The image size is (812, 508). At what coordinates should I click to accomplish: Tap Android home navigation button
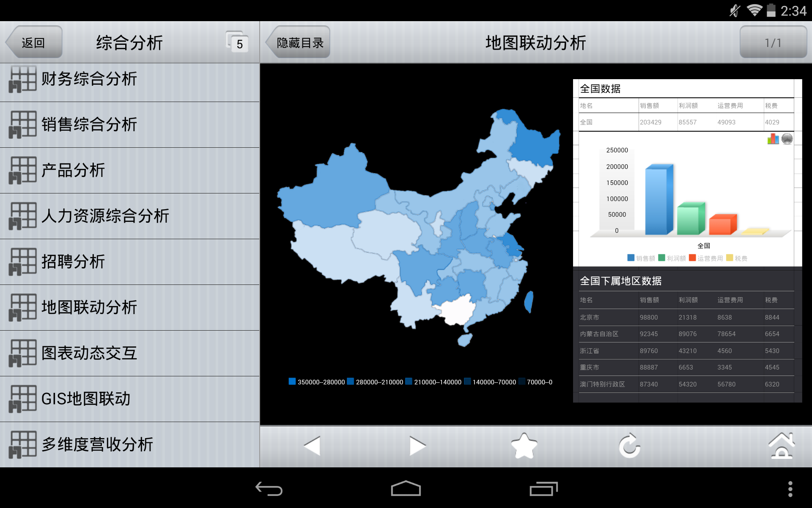406,488
